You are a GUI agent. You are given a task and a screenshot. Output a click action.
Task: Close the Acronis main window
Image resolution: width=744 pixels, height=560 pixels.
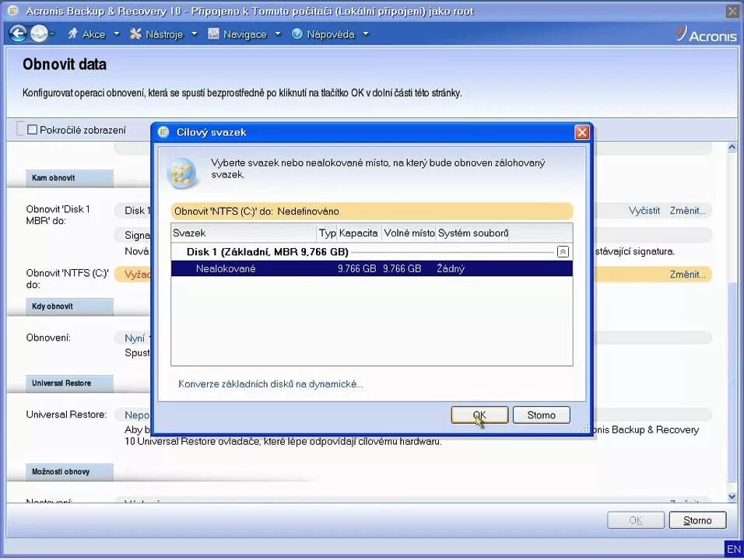pyautogui.click(x=732, y=12)
